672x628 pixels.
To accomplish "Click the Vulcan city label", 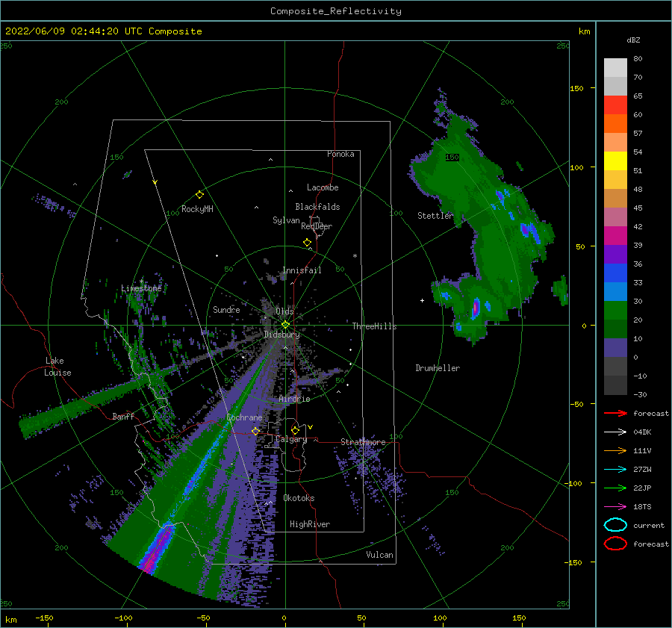I will 380,555.
